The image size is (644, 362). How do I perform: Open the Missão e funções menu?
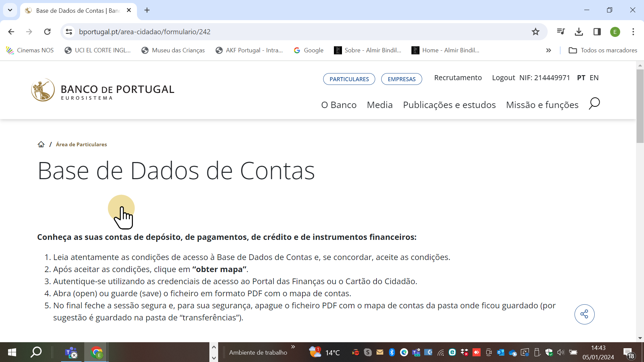[542, 105]
